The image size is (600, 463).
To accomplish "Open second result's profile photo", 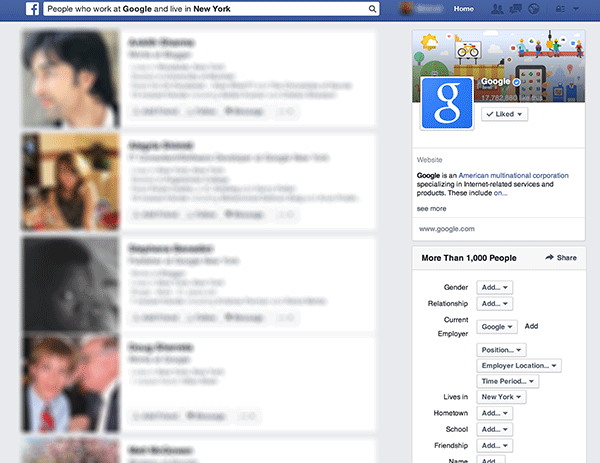I will click(x=71, y=181).
